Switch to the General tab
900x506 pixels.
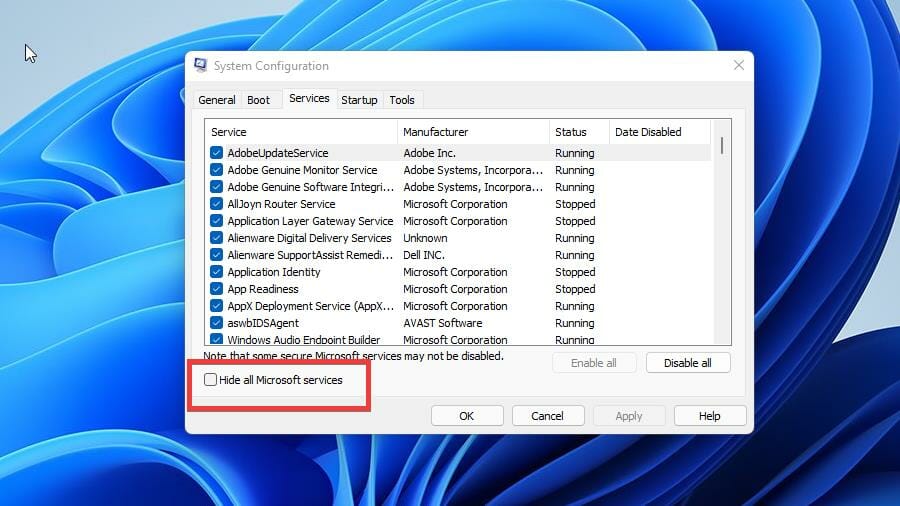click(x=216, y=100)
